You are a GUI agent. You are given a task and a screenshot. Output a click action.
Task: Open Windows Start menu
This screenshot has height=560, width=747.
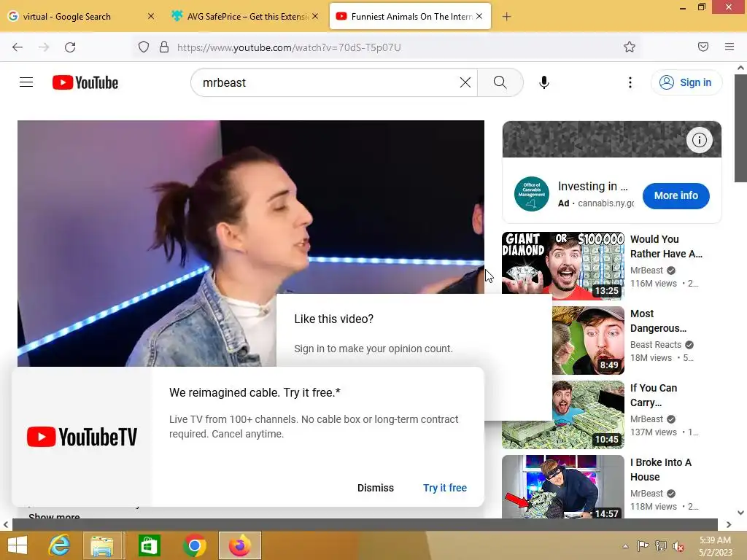18,545
